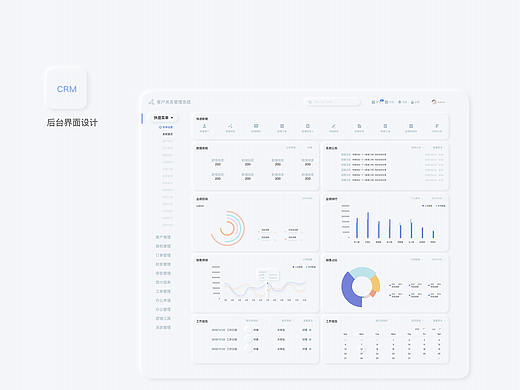The width and height of the screenshot is (520, 390).
Task: Open 订单管理 in the sidebar menu
Action: tap(163, 255)
